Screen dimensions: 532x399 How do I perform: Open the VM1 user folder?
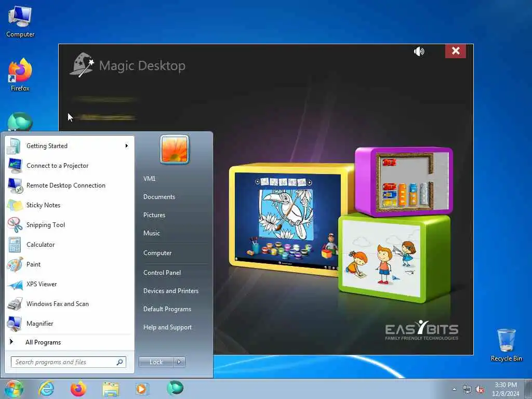point(149,179)
